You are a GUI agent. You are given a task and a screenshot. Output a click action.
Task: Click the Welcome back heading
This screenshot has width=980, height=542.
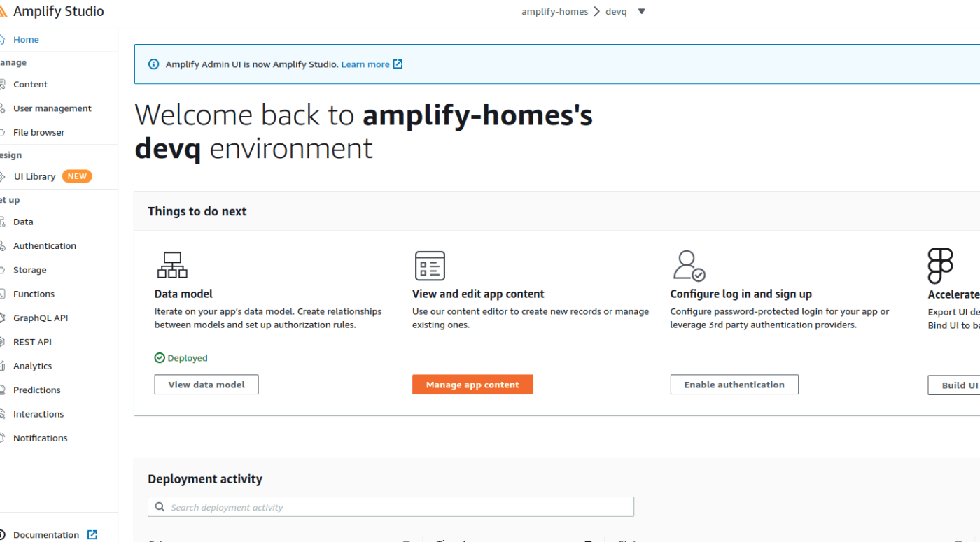point(364,132)
